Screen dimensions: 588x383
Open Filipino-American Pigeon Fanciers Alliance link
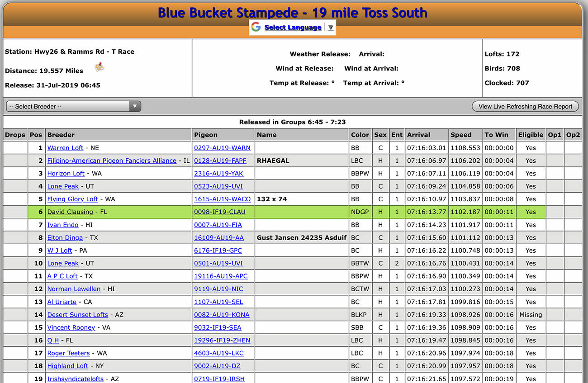[x=112, y=161]
